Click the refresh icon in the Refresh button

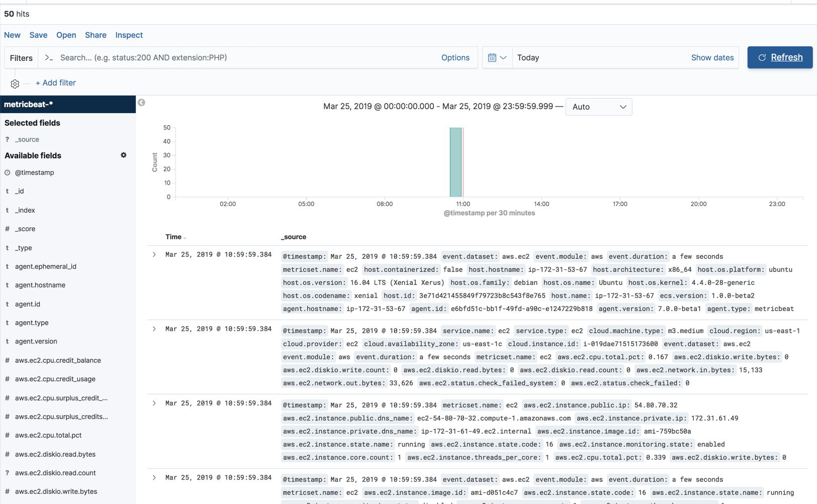762,58
